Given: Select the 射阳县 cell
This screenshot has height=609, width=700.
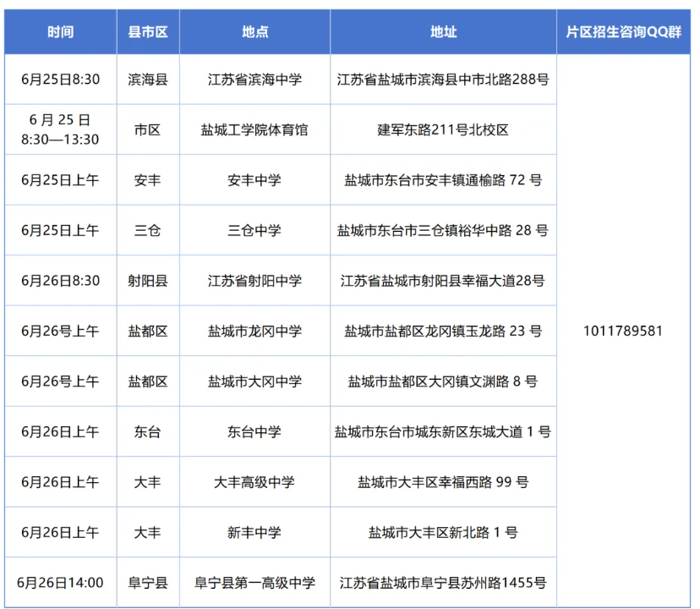Looking at the screenshot, I should 148,281.
